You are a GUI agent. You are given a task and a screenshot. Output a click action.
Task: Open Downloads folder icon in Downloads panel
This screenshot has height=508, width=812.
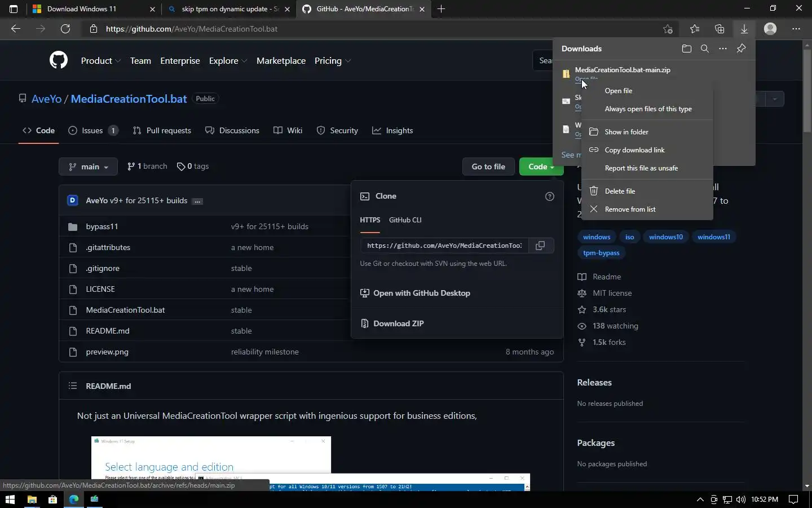point(686,49)
